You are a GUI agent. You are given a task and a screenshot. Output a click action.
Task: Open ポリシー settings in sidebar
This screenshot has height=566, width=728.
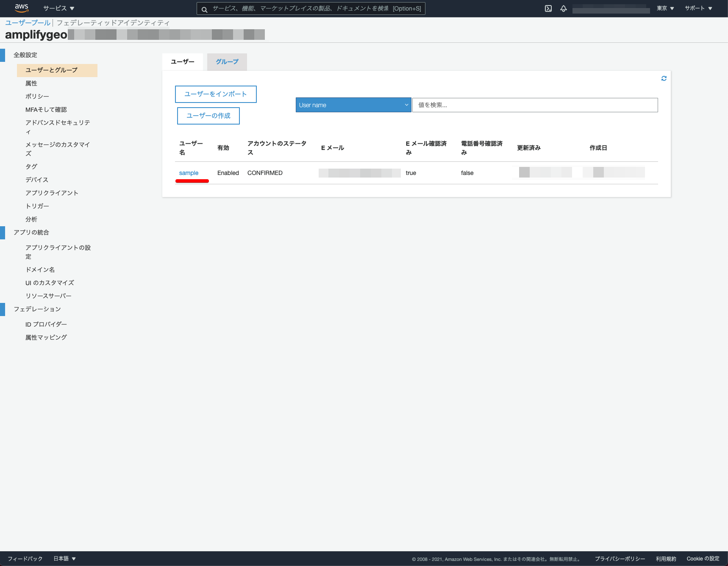click(37, 97)
